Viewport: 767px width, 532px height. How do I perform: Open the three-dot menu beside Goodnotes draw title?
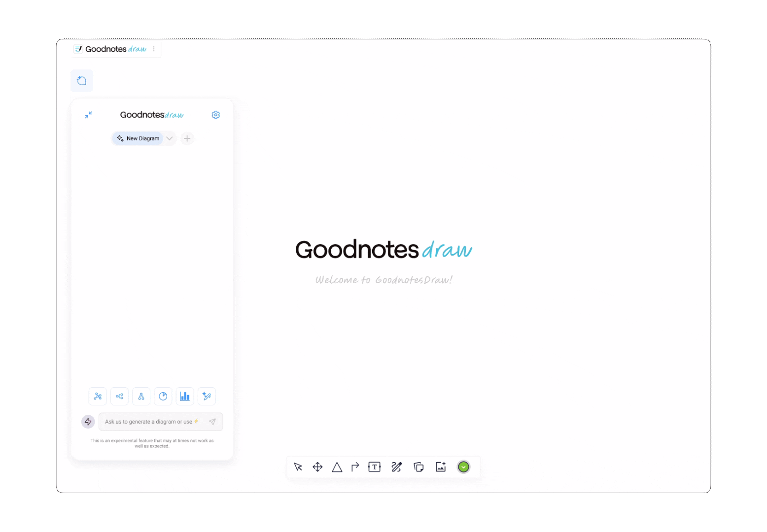(154, 49)
